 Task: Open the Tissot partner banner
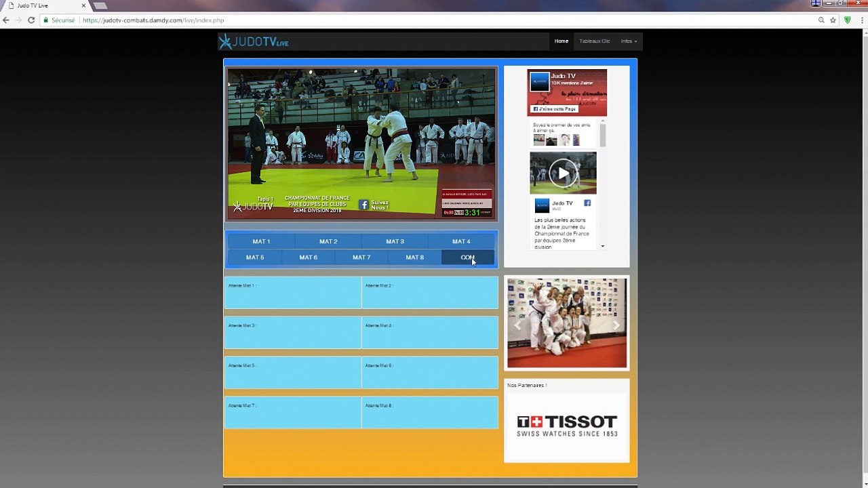[567, 426]
